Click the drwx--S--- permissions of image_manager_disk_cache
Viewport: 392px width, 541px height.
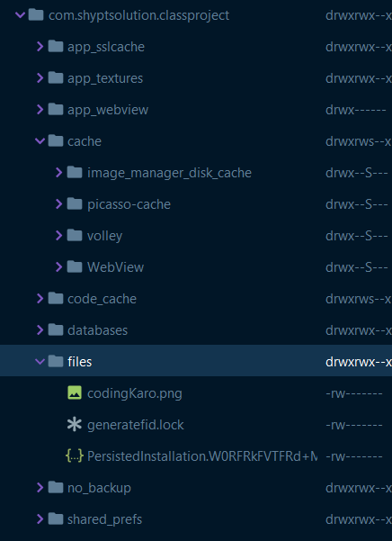[x=357, y=173]
